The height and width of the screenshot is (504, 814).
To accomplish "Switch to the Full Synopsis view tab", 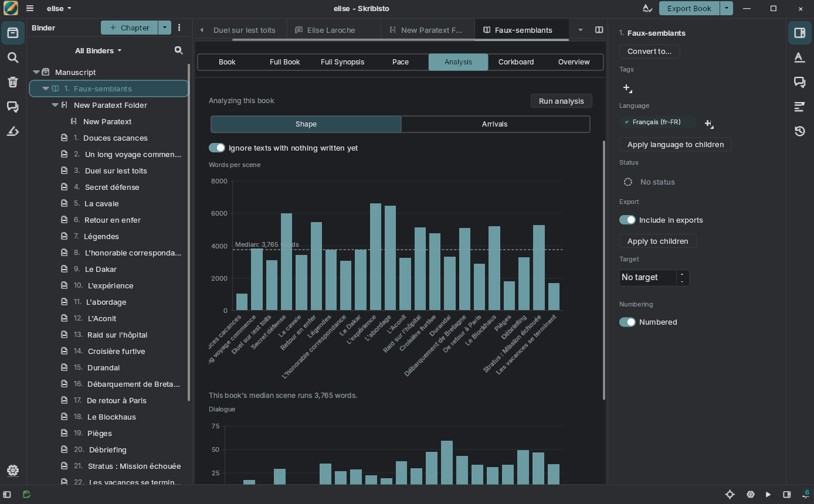I will tap(342, 62).
